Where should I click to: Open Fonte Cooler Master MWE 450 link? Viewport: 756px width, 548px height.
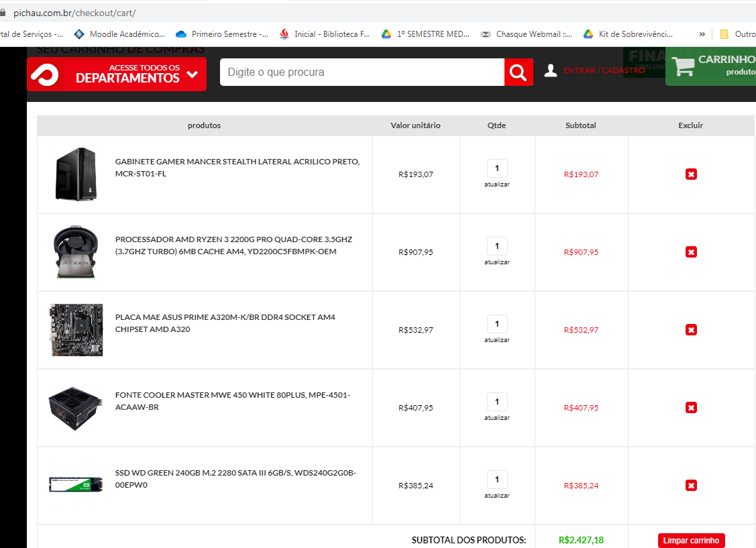click(x=232, y=401)
